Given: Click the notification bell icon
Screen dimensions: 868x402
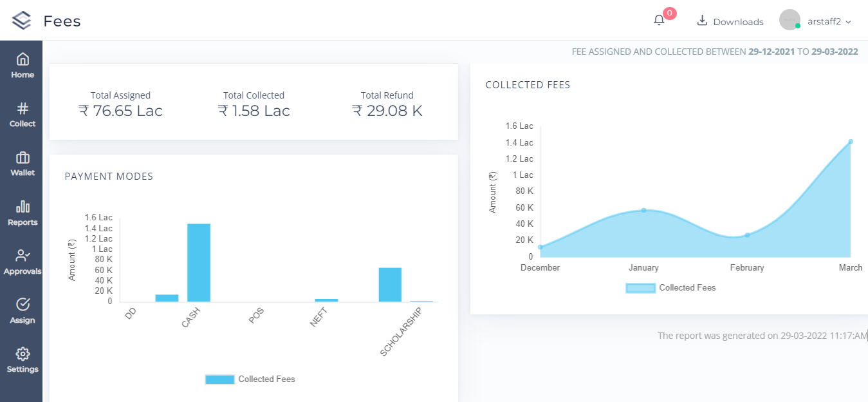Looking at the screenshot, I should pyautogui.click(x=658, y=19).
